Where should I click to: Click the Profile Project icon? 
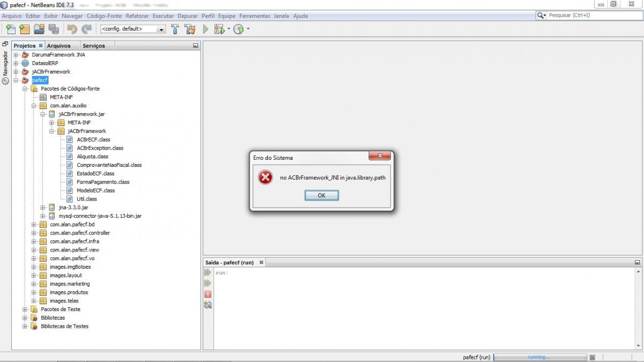click(239, 29)
